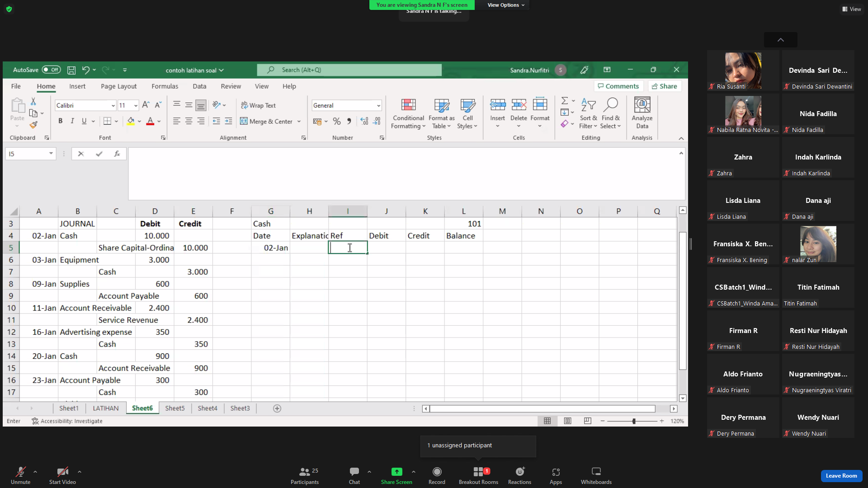Cancel the cell entry with the X icon
This screenshot has width=868, height=488.
click(x=81, y=154)
